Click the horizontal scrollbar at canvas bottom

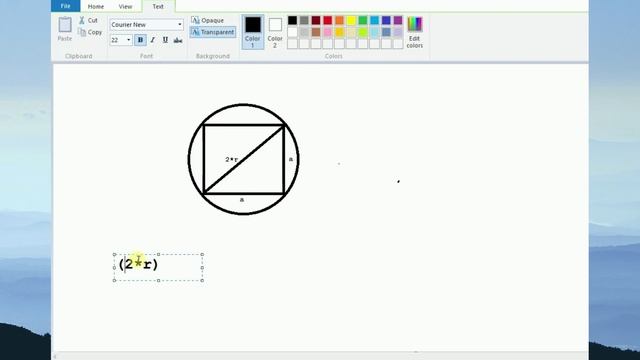click(320, 356)
